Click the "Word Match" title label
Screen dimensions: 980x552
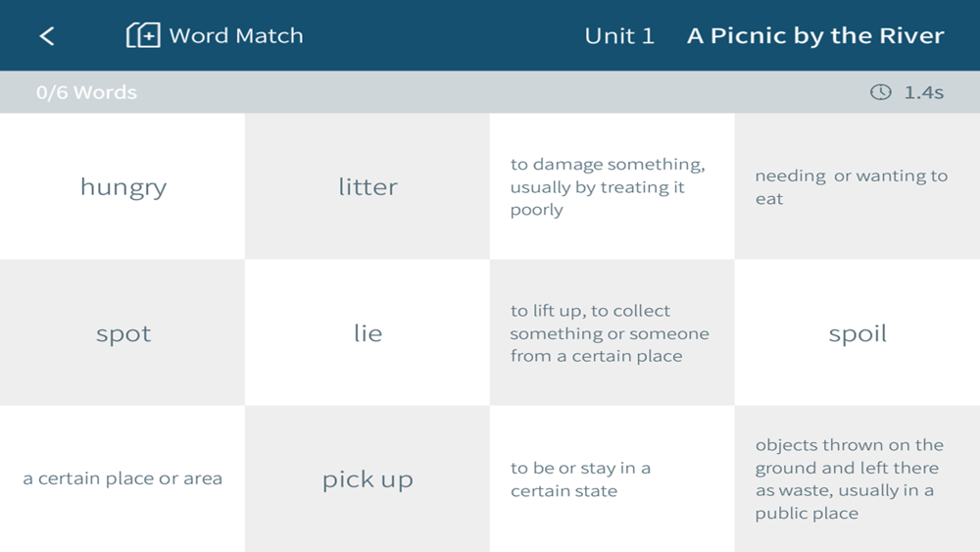236,35
